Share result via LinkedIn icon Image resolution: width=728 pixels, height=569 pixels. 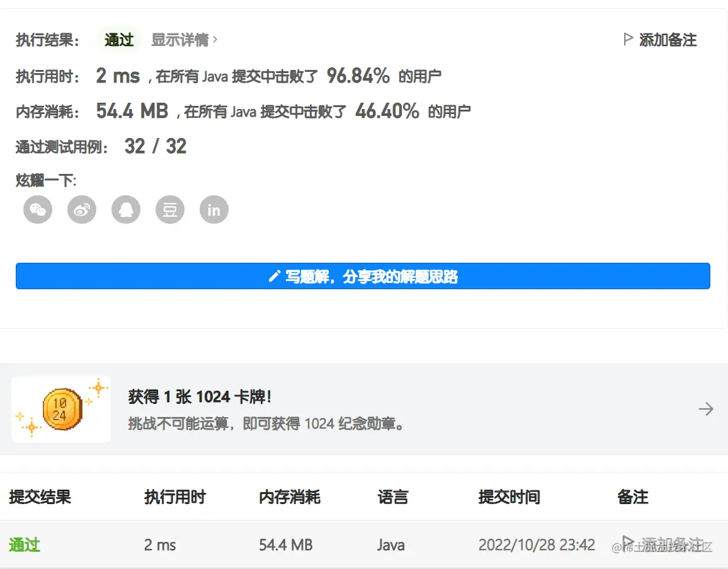pyautogui.click(x=214, y=209)
